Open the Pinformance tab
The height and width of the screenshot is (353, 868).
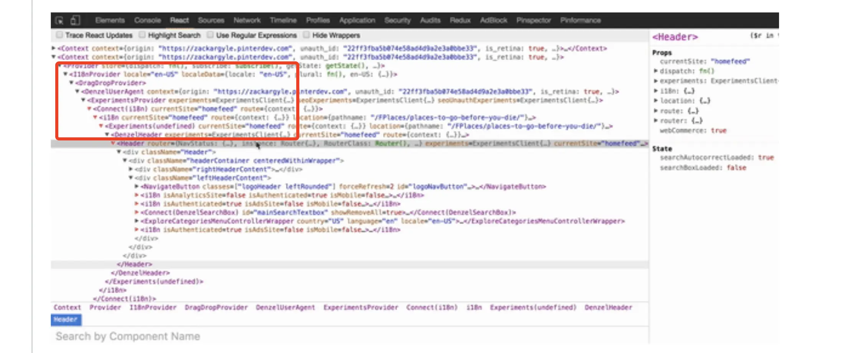click(580, 20)
